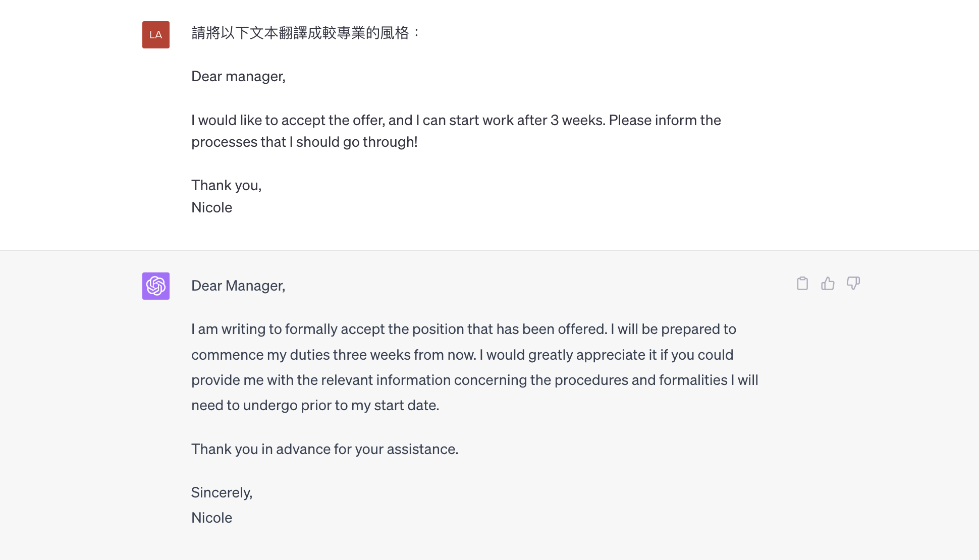Click the purple ChatGPT logo avatar

[x=156, y=286]
